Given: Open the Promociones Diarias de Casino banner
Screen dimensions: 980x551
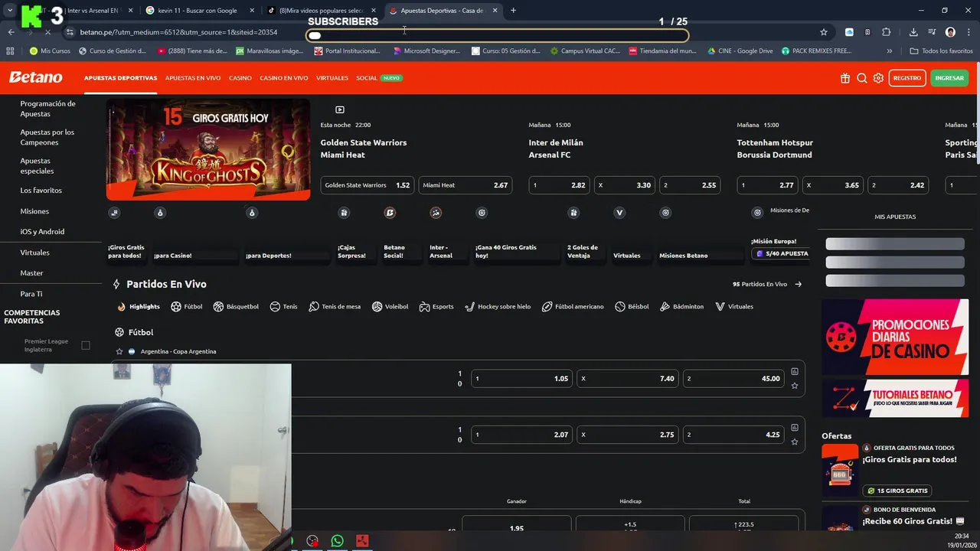Looking at the screenshot, I should (x=895, y=337).
